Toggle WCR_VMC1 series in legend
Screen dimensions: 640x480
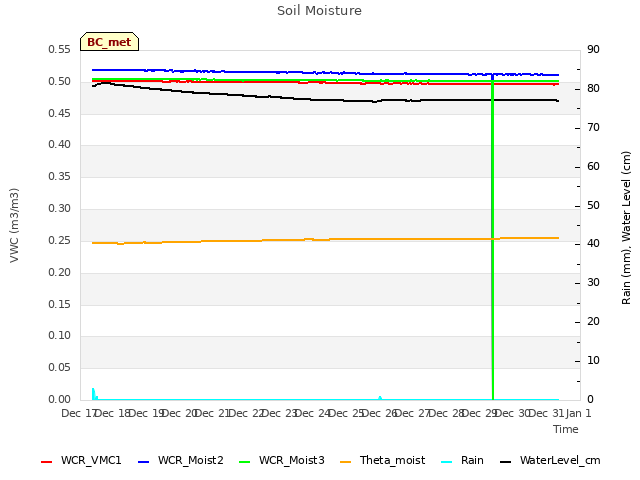pyautogui.click(x=81, y=460)
